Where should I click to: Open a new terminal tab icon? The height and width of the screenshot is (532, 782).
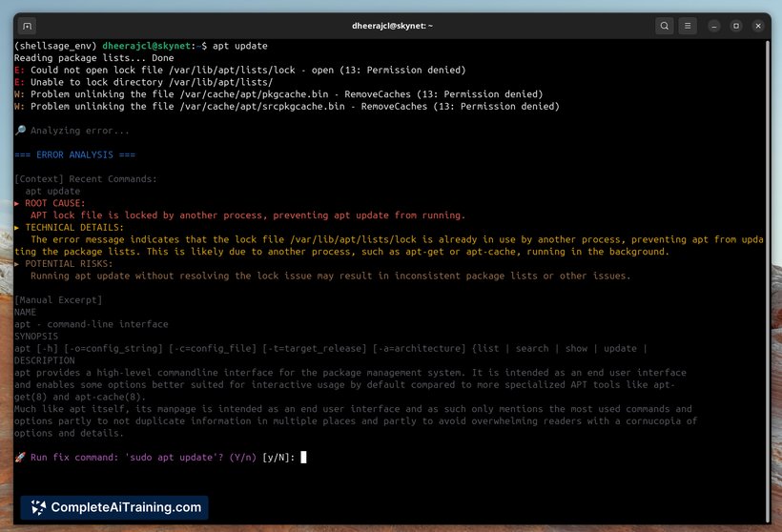click(27, 26)
